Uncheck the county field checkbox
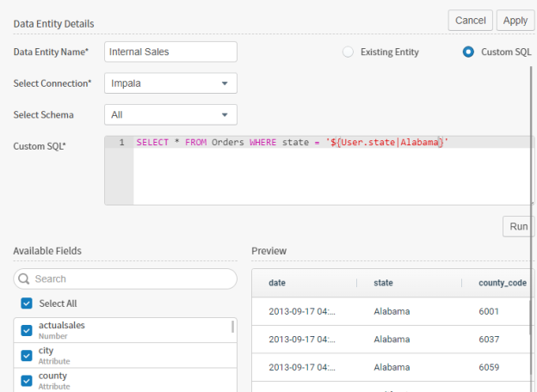This screenshot has width=537, height=392. (x=27, y=380)
